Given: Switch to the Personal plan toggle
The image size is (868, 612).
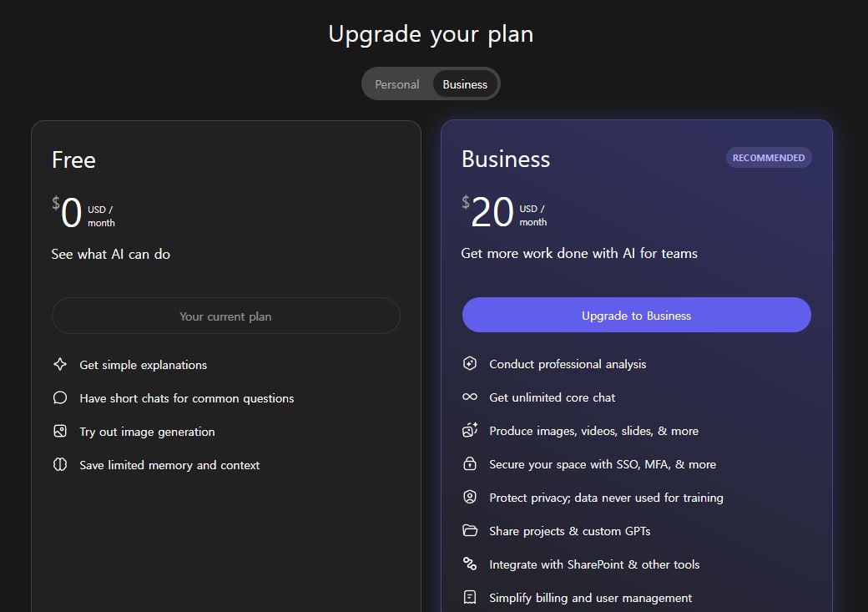Looking at the screenshot, I should pos(397,84).
